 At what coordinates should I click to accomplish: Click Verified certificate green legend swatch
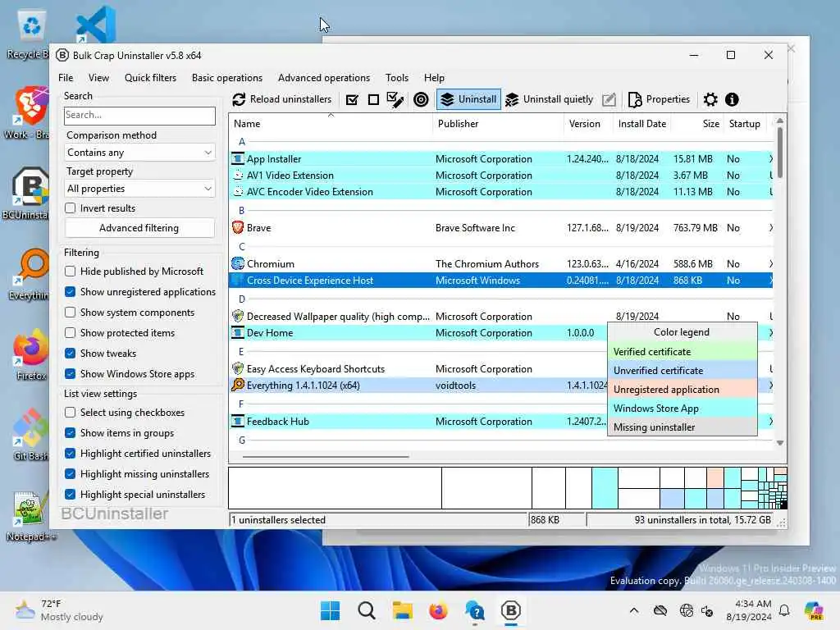[682, 352]
